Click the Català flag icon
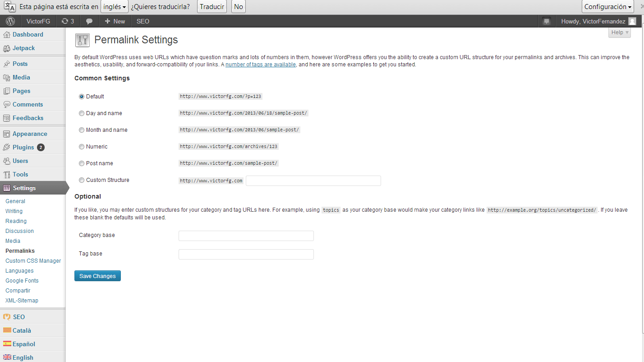The image size is (644, 362). click(x=7, y=330)
